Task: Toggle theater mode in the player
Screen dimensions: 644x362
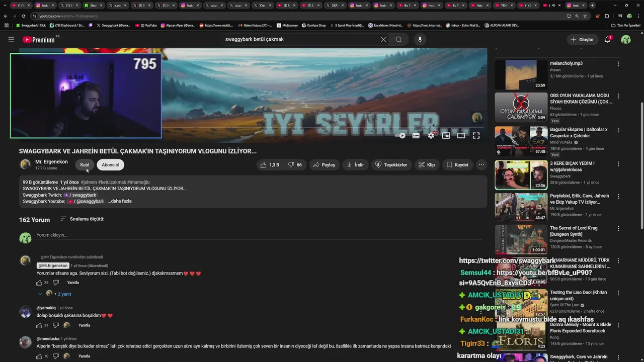Action: coord(461,135)
